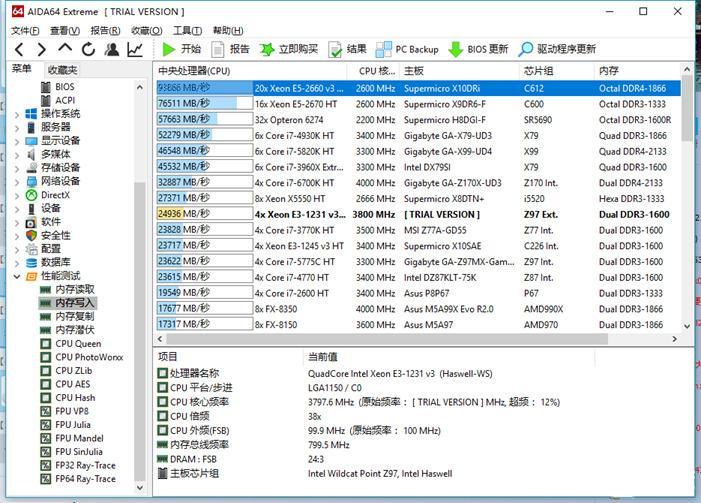Expand the 配置 tree node

click(x=17, y=249)
